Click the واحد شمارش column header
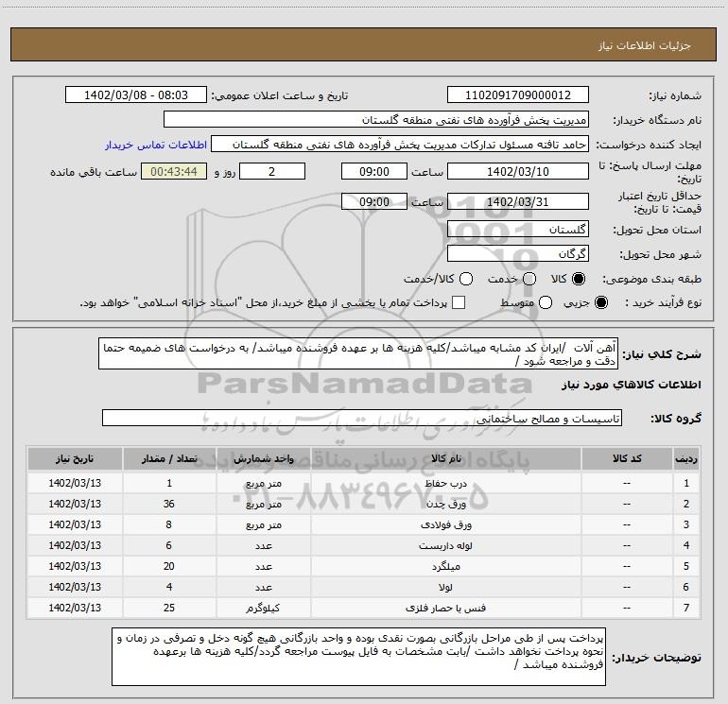The image size is (728, 704). [x=263, y=458]
